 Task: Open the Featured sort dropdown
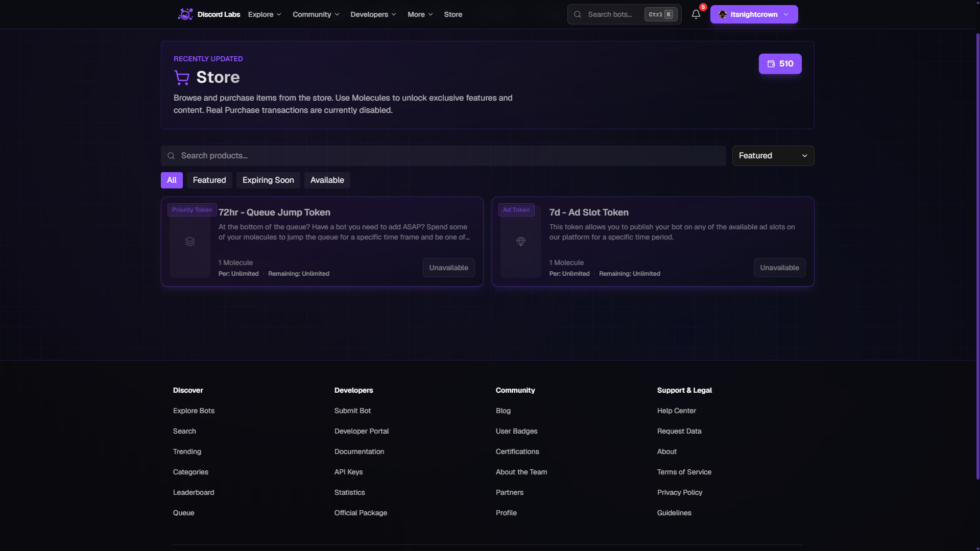pyautogui.click(x=773, y=156)
